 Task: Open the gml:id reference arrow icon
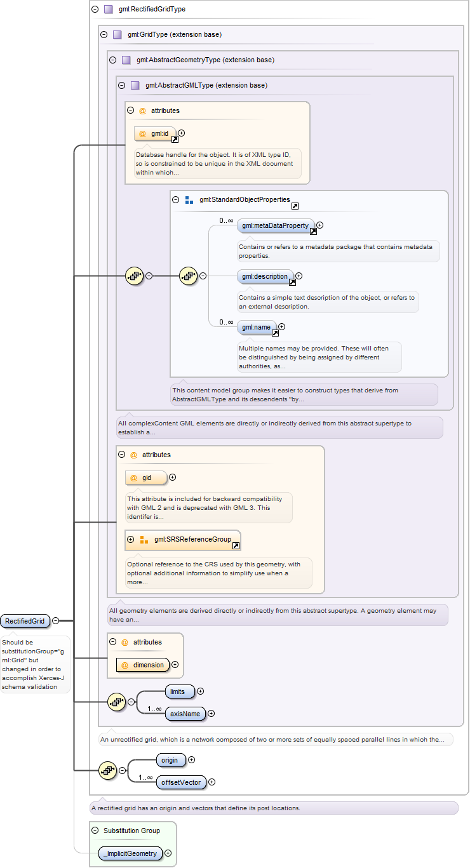coord(175,139)
